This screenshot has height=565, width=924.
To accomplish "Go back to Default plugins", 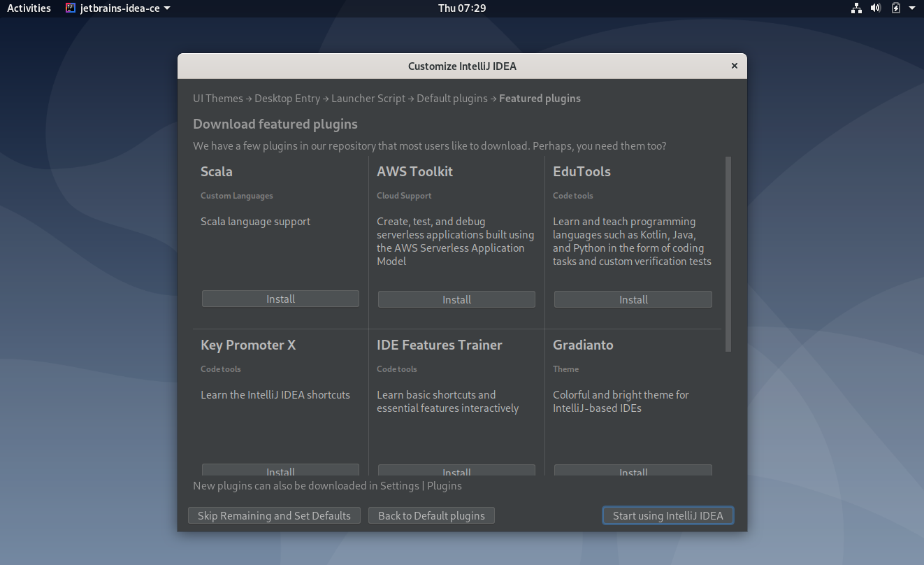I will point(431,515).
